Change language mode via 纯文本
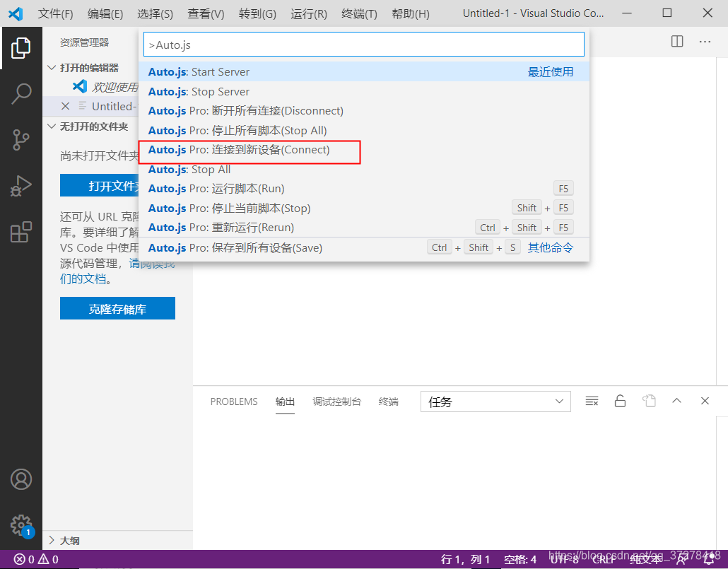 [646, 559]
